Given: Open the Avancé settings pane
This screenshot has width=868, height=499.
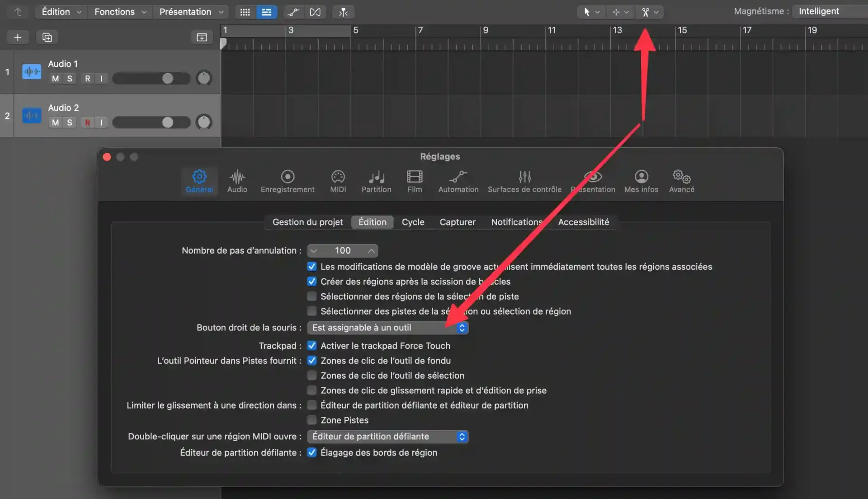Looking at the screenshot, I should coord(681,181).
